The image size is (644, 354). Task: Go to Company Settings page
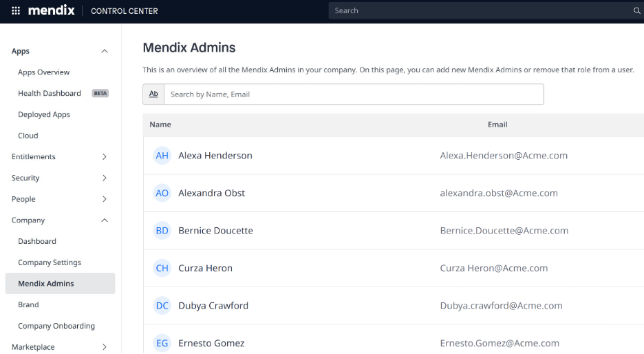[x=50, y=262]
